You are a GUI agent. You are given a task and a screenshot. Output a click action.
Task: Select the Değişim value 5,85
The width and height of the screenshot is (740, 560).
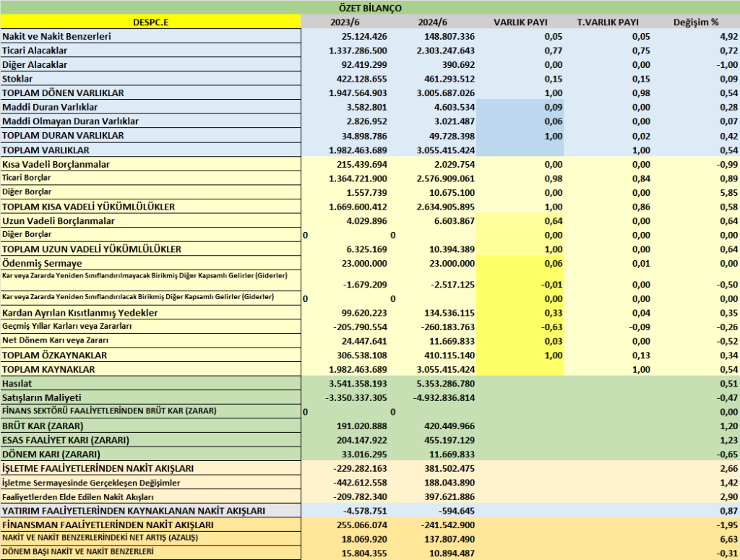[729, 193]
